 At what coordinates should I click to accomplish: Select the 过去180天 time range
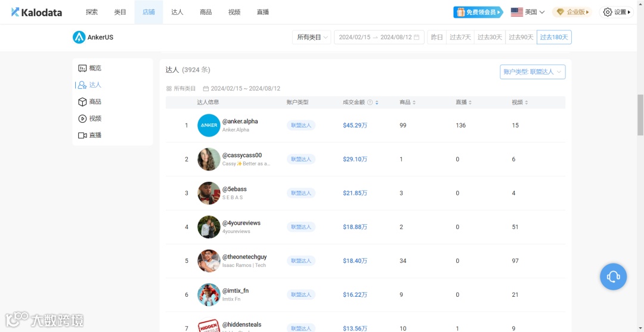point(554,38)
